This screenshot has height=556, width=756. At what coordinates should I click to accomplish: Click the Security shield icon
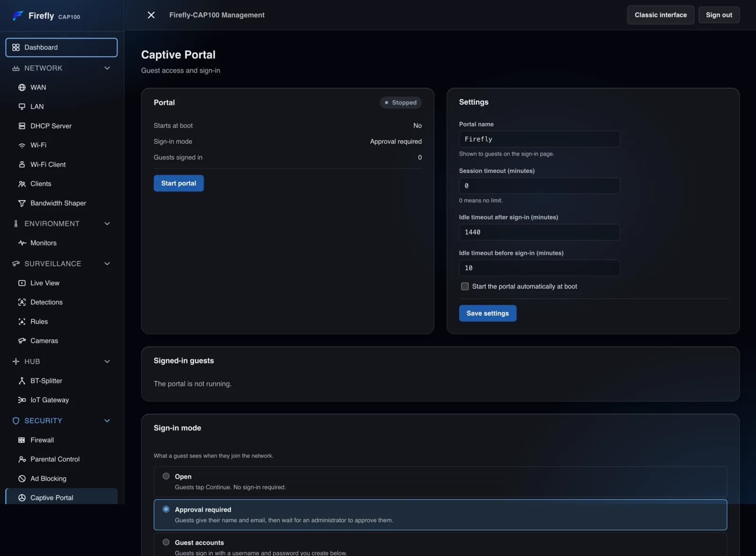[16, 421]
